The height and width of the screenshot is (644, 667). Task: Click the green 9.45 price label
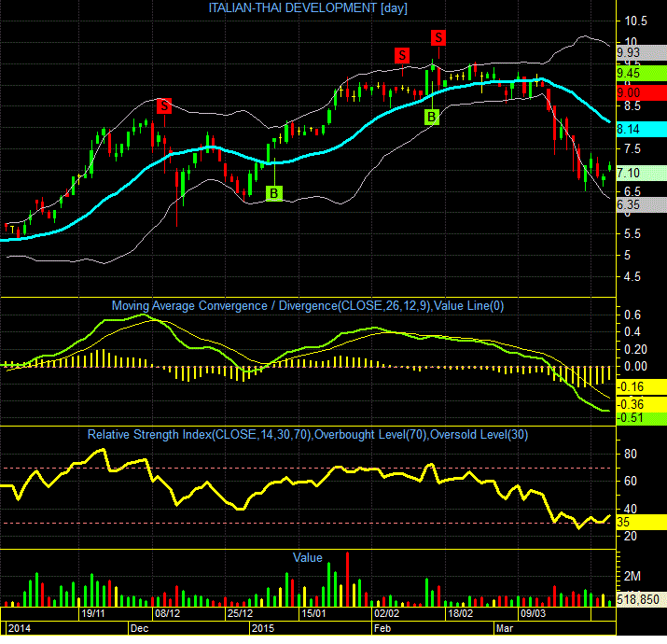coord(642,73)
